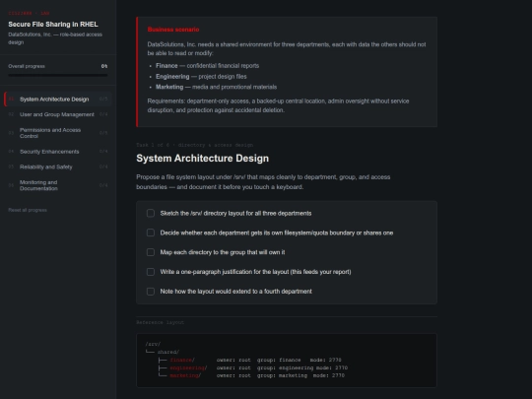Click Reset all progress link
Screen dimensions: 532x399
click(x=28, y=210)
